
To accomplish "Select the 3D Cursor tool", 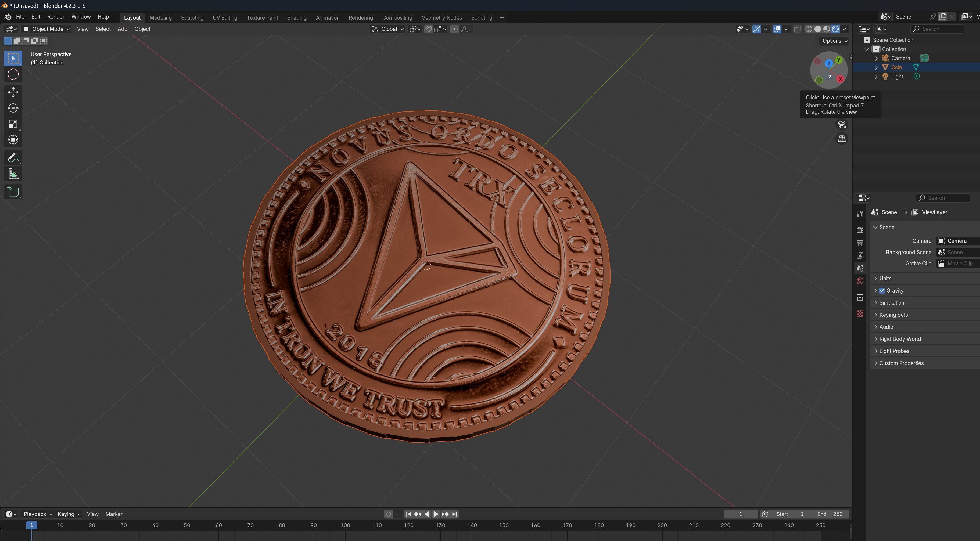I will pyautogui.click(x=13, y=74).
